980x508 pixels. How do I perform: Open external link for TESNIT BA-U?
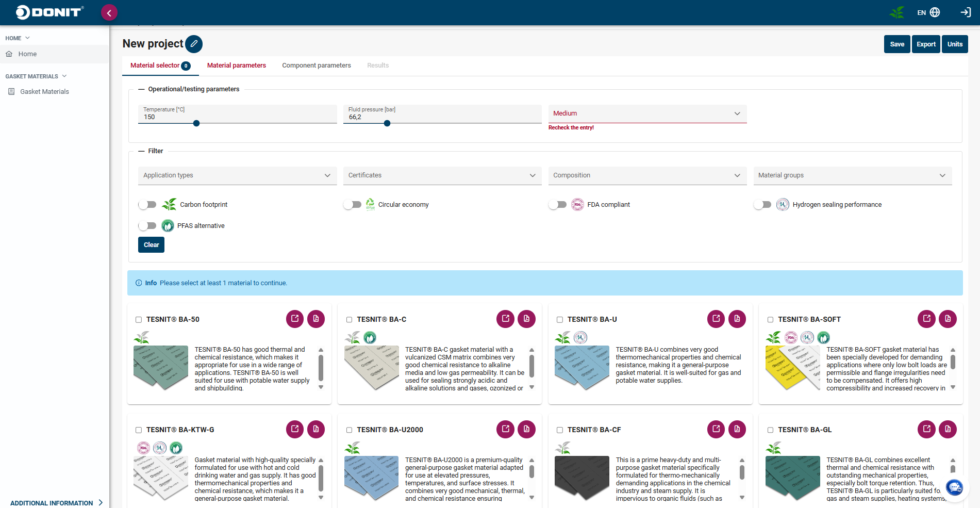click(x=716, y=319)
